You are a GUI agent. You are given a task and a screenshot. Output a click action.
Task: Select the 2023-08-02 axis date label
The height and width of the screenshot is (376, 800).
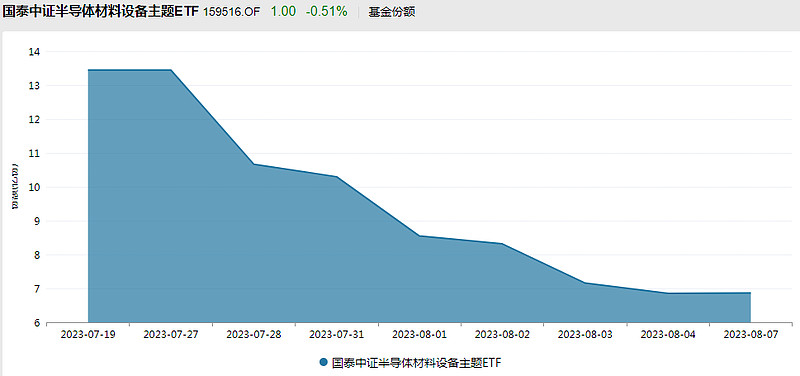point(502,334)
